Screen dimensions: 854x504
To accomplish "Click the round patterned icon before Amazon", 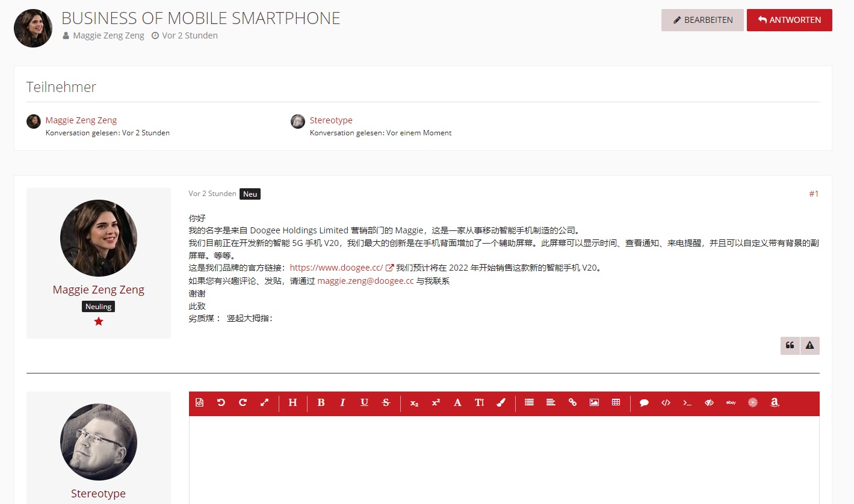I will [x=752, y=402].
